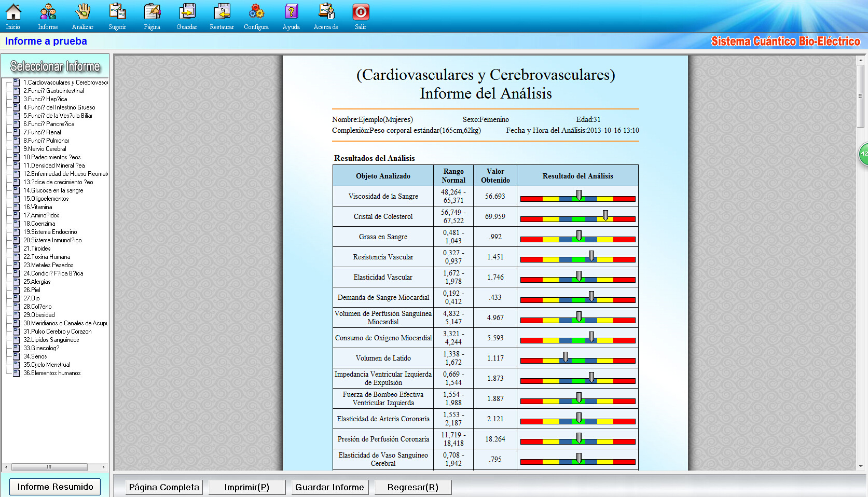
Task: Click the Cristal de Colesterol result slider marker
Action: click(605, 215)
